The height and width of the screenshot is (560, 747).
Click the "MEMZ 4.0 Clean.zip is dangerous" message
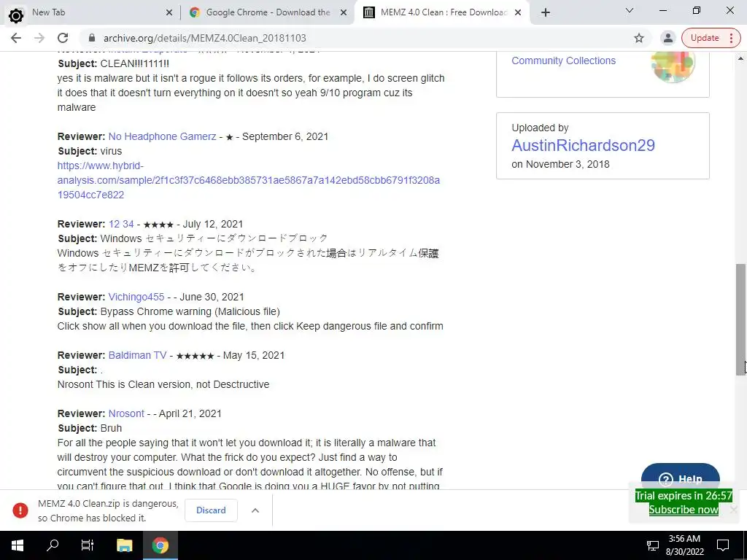108,510
